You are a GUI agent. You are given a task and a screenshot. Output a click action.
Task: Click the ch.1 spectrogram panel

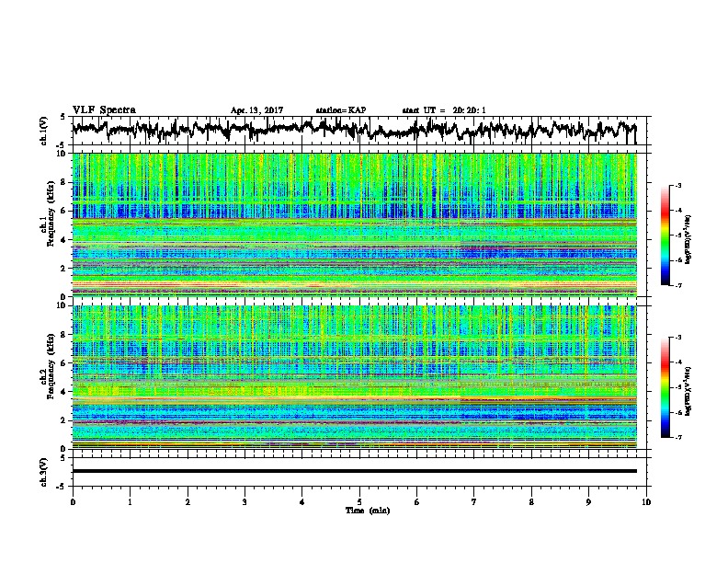(354, 224)
